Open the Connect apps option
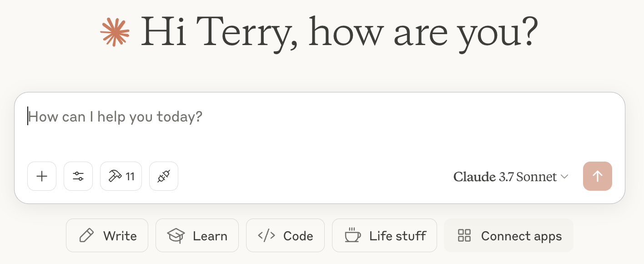Viewport: 644px width, 264px height. [x=508, y=235]
